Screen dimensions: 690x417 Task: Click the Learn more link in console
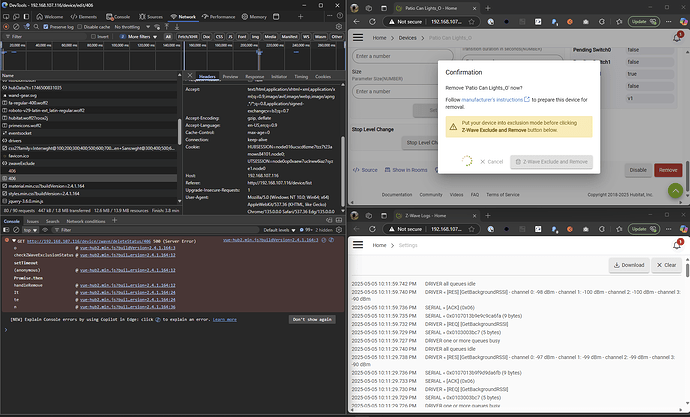224,319
